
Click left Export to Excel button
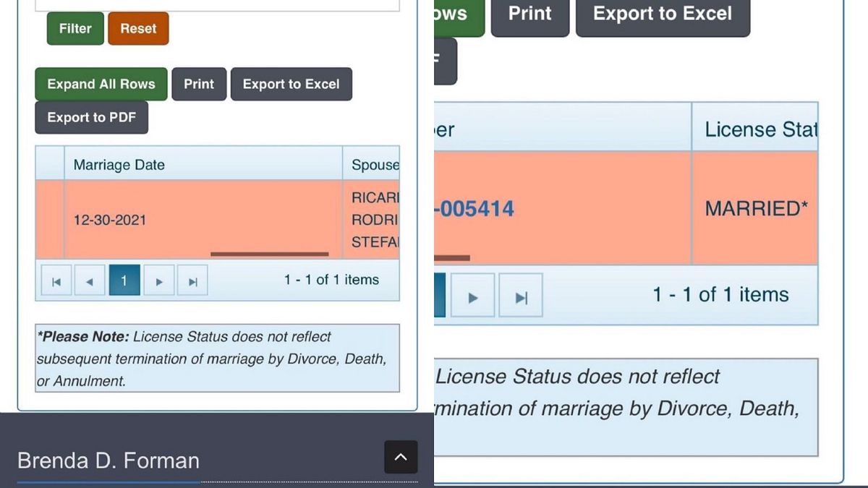click(291, 84)
